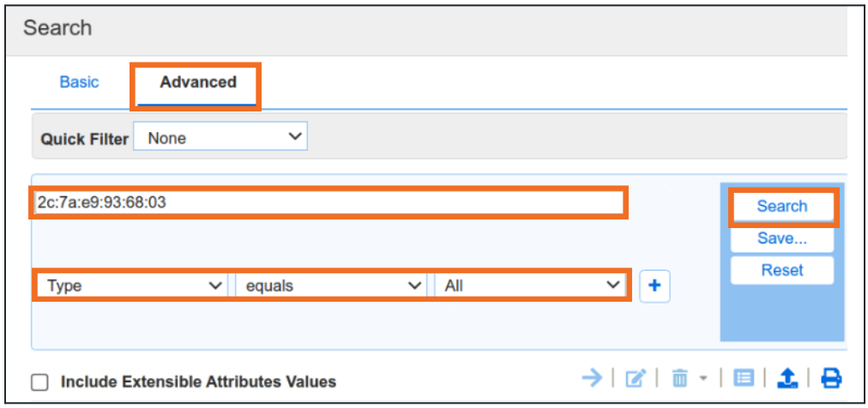
Task: Click the Delete trash can icon
Action: tap(679, 378)
